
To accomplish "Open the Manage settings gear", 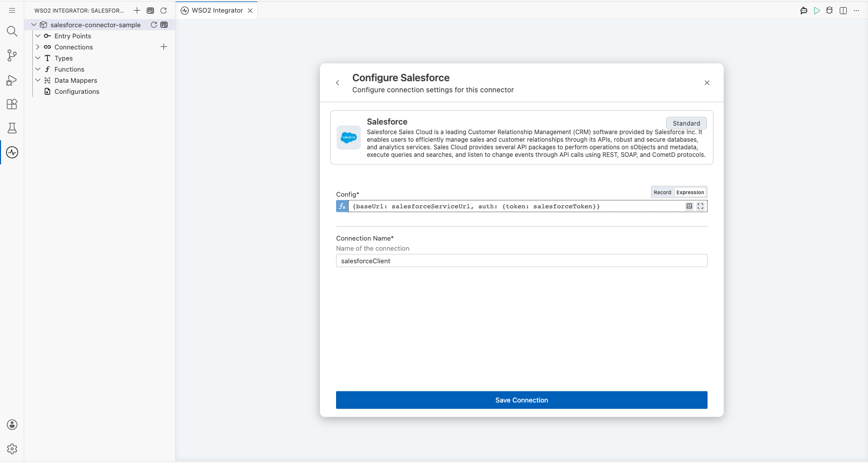I will pos(12,449).
